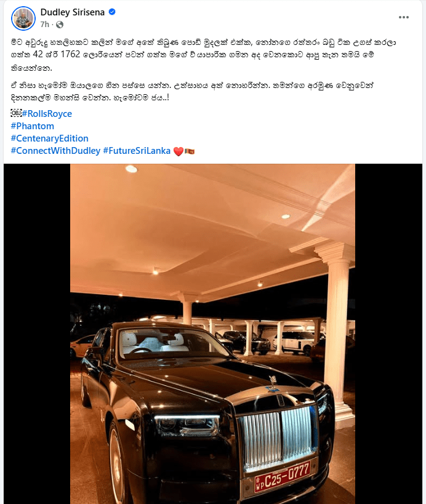Click the Sri Lanka flag emoji
The width and height of the screenshot is (426, 504).
190,150
